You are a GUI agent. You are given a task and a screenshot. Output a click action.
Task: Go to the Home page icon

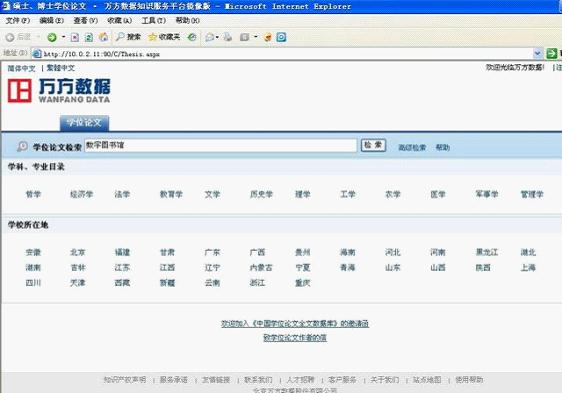pyautogui.click(x=103, y=37)
